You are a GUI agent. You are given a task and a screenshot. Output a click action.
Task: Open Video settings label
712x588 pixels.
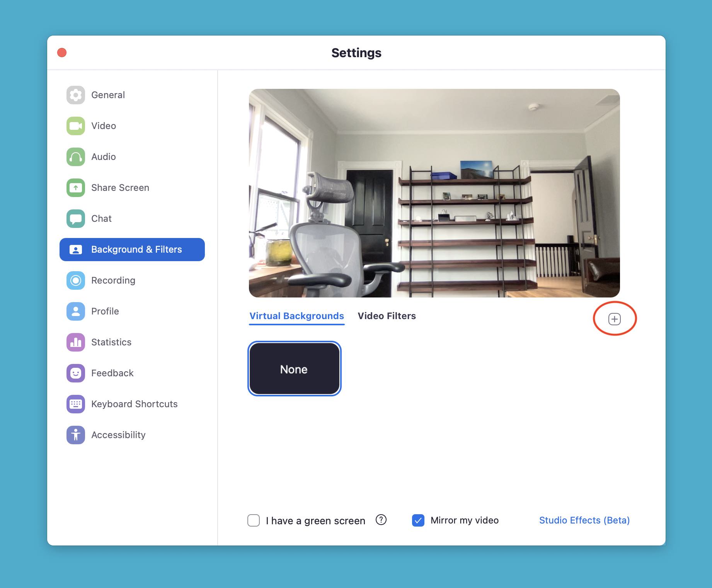pyautogui.click(x=104, y=126)
